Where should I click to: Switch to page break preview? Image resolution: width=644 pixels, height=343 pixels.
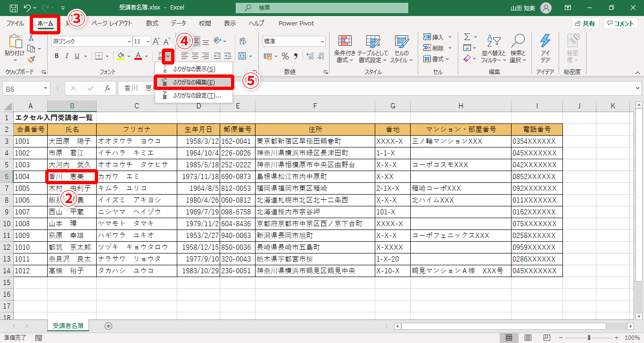click(547, 338)
